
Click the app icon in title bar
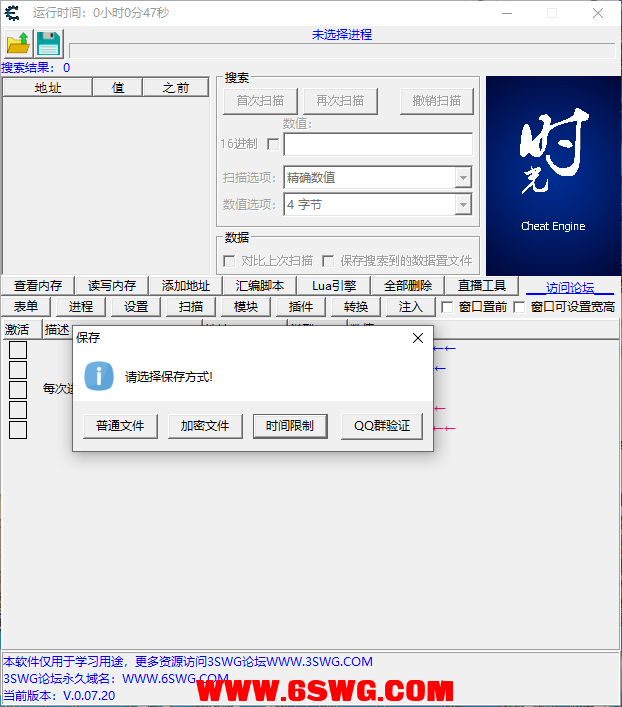[13, 13]
